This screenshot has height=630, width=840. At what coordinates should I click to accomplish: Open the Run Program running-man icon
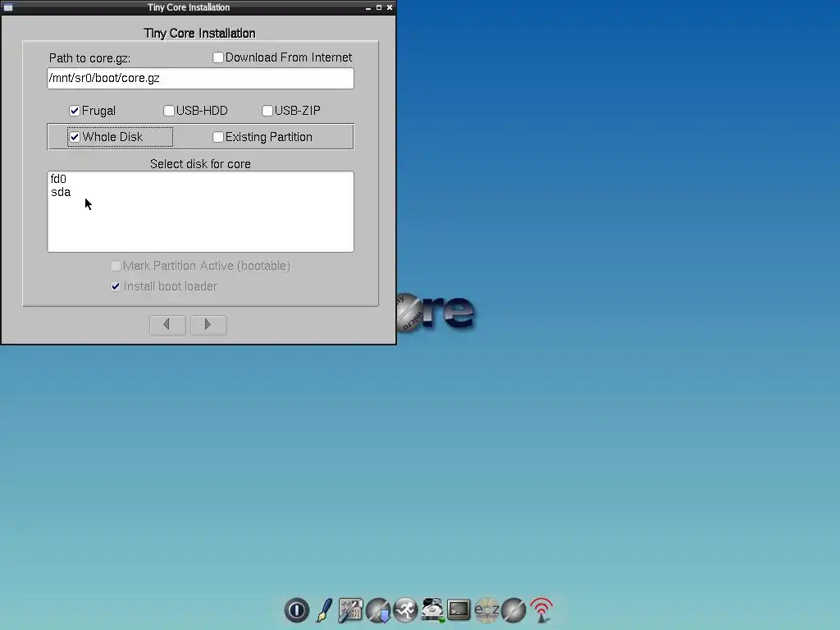point(405,610)
